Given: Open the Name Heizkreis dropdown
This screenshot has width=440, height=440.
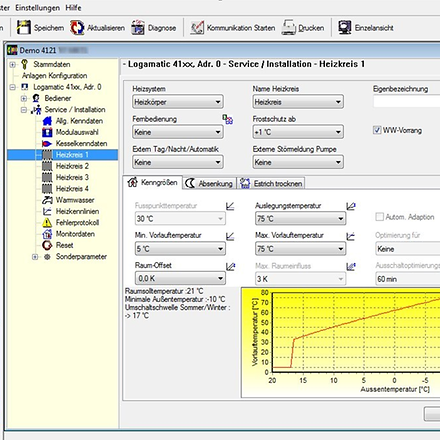Looking at the screenshot, I should 298,102.
